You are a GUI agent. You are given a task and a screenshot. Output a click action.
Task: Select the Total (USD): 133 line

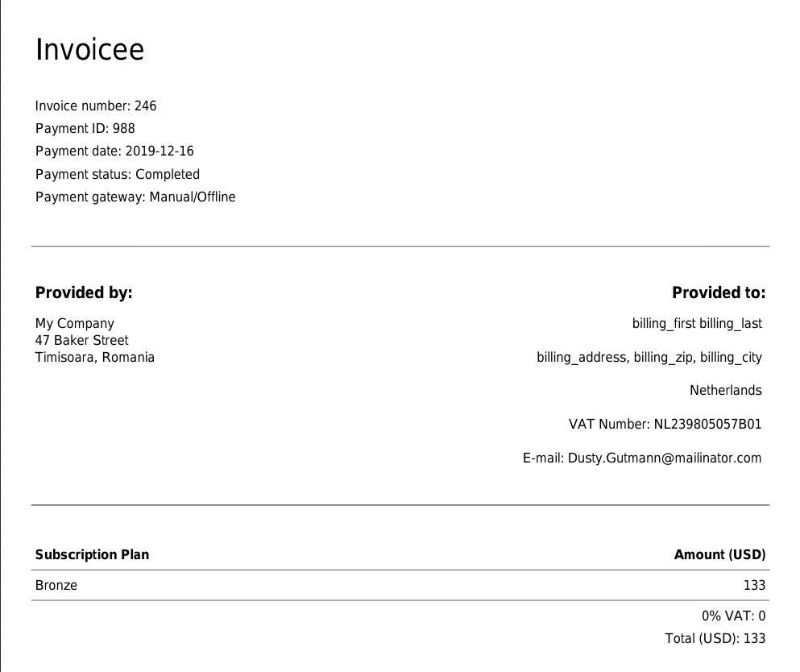[715, 638]
